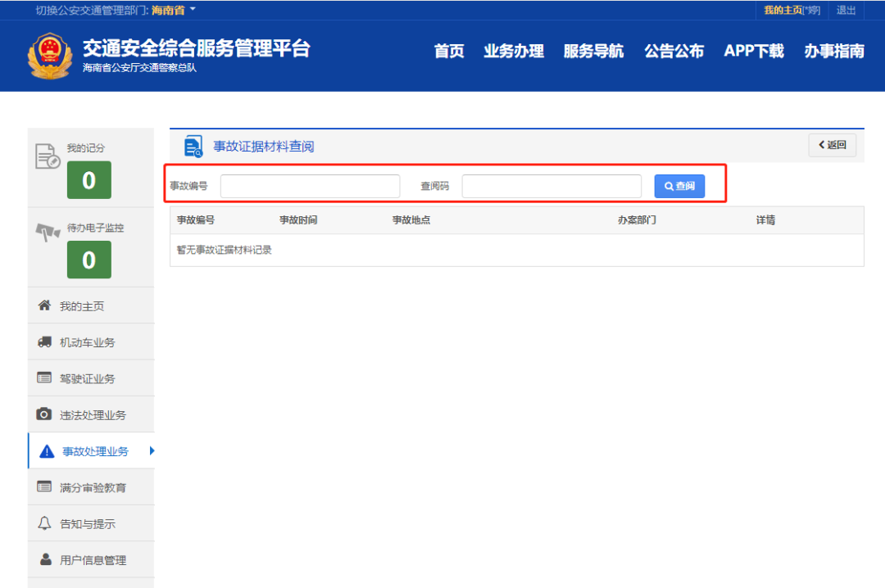Click the 事故处理业务 warning triangle icon
Screen dimensions: 885x588
(45, 450)
